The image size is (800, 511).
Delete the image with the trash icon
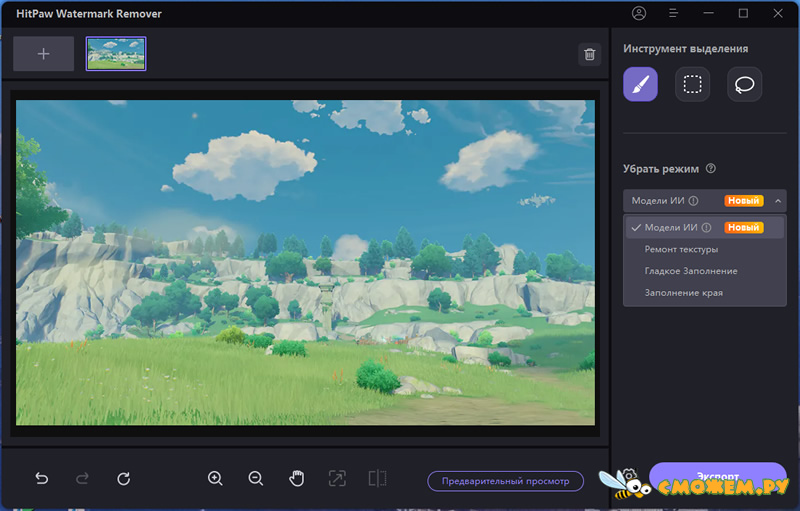point(589,54)
